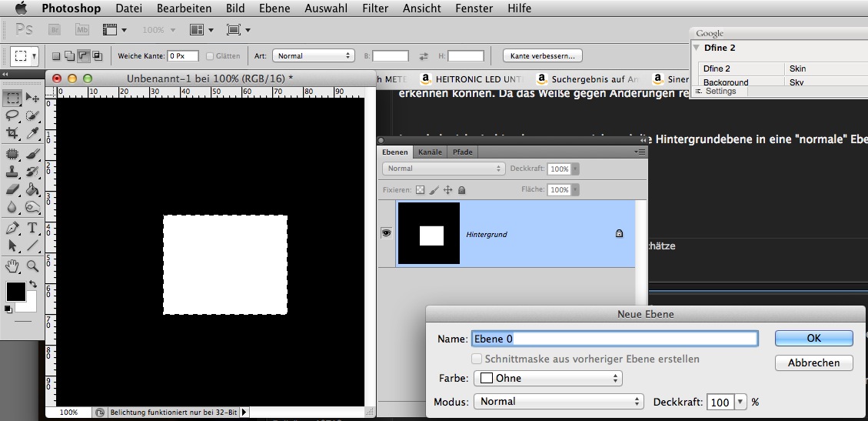Image resolution: width=868 pixels, height=421 pixels.
Task: Select the Clone Stamp tool
Action: [x=12, y=172]
